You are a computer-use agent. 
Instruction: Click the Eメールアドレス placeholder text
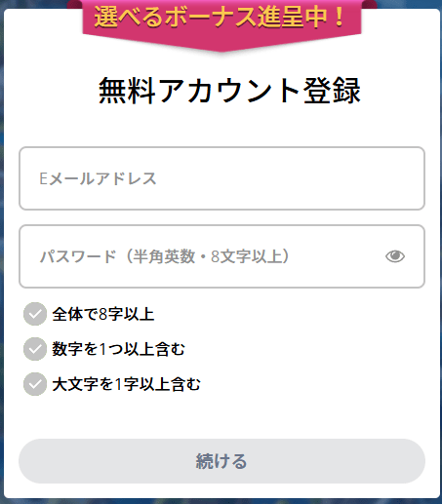point(98,178)
